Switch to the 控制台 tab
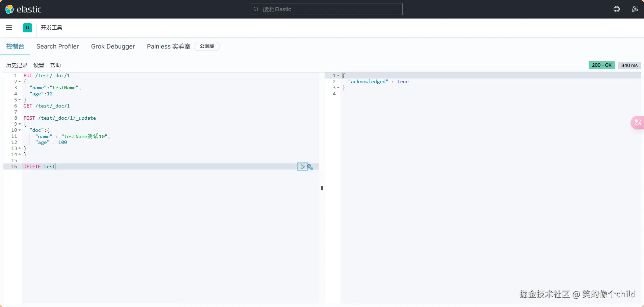644x307 pixels. 15,46
